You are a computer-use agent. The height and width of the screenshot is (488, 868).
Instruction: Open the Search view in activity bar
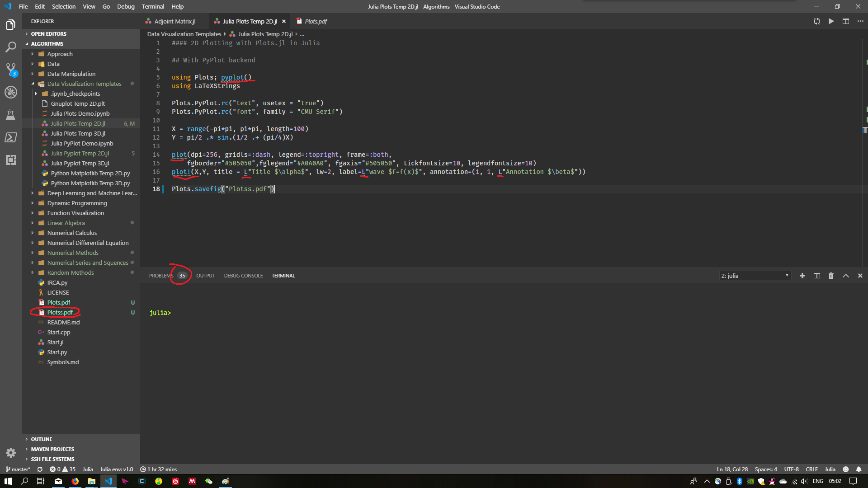pyautogui.click(x=11, y=47)
